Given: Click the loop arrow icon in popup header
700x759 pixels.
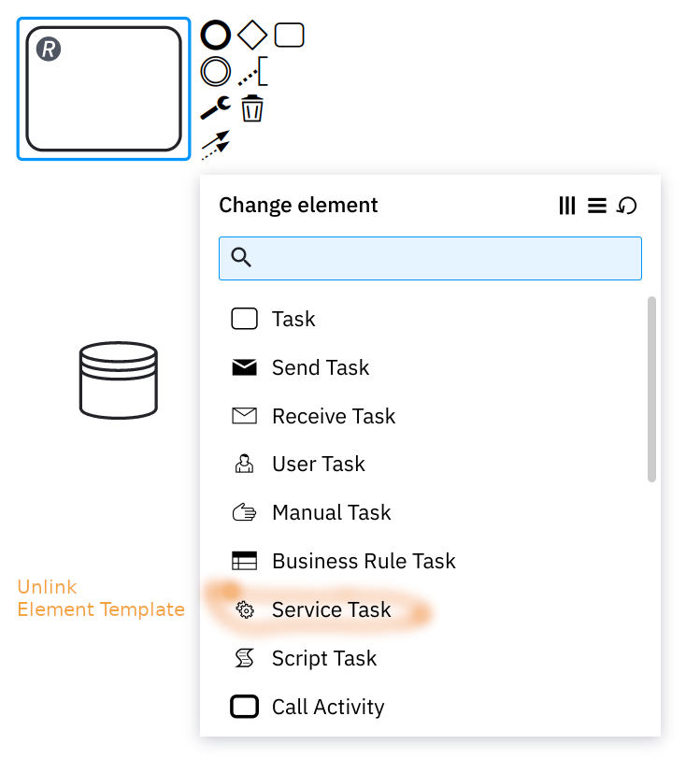Looking at the screenshot, I should (627, 206).
